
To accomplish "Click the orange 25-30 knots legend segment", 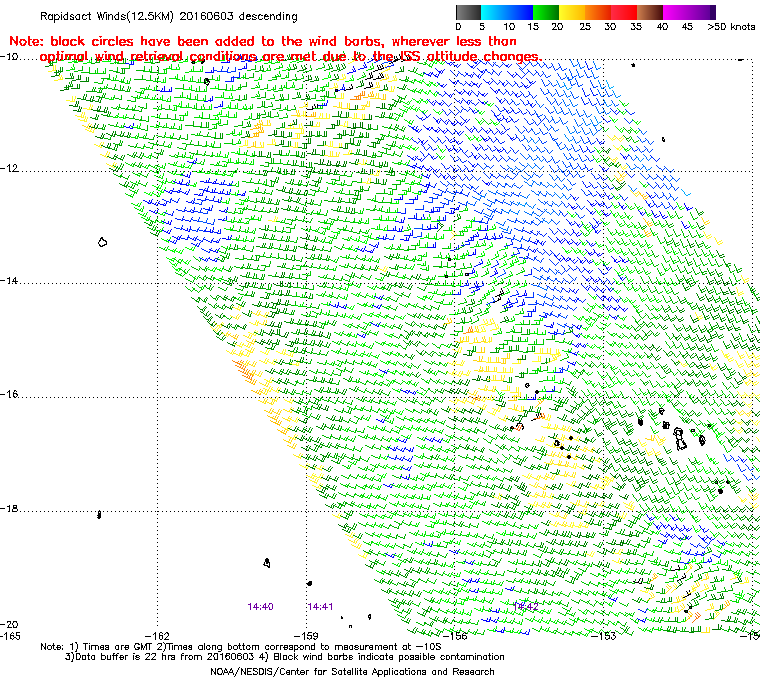I will [x=598, y=12].
